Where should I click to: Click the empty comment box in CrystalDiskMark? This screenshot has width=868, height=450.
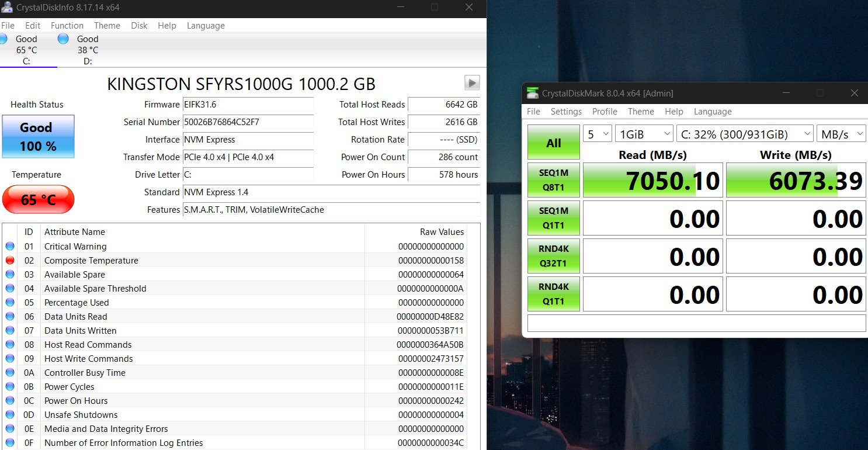point(696,323)
